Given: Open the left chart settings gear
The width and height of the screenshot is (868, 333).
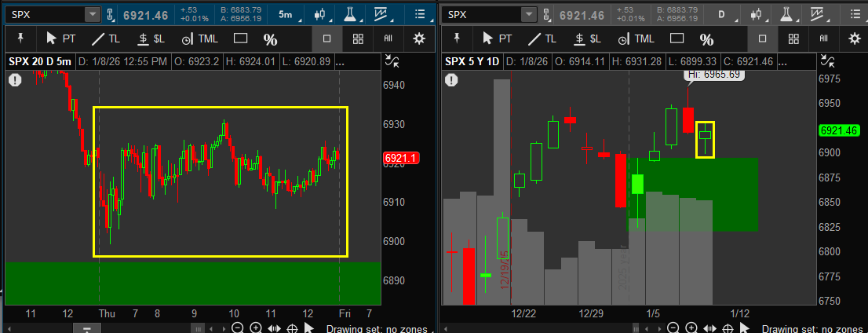Looking at the screenshot, I should [418, 38].
